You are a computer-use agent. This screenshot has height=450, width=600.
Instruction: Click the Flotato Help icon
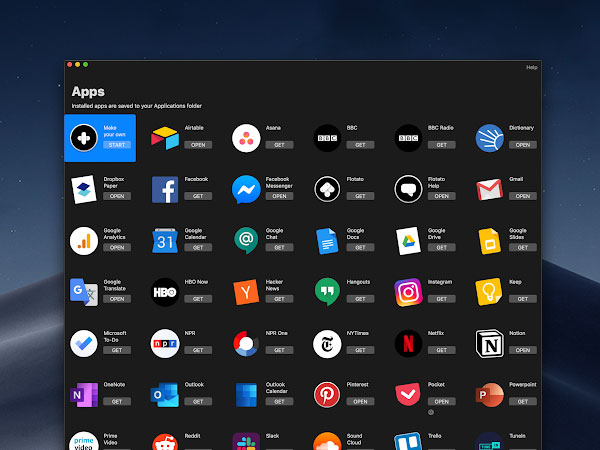pos(408,189)
